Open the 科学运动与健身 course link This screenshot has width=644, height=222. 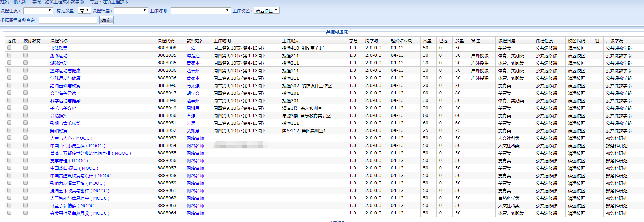[65, 101]
